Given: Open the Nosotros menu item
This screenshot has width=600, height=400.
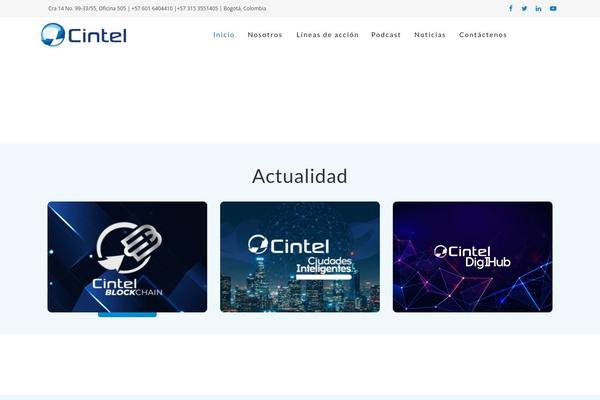Looking at the screenshot, I should [x=265, y=35].
